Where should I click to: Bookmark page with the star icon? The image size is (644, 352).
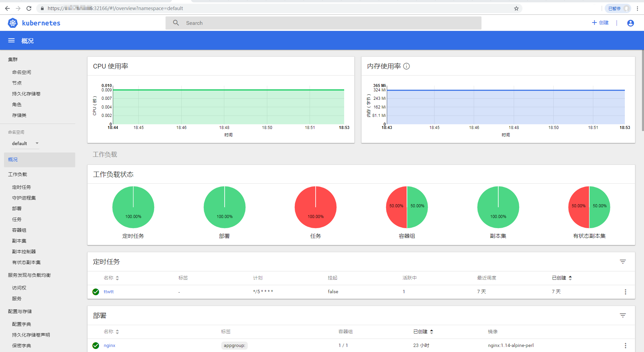[516, 8]
